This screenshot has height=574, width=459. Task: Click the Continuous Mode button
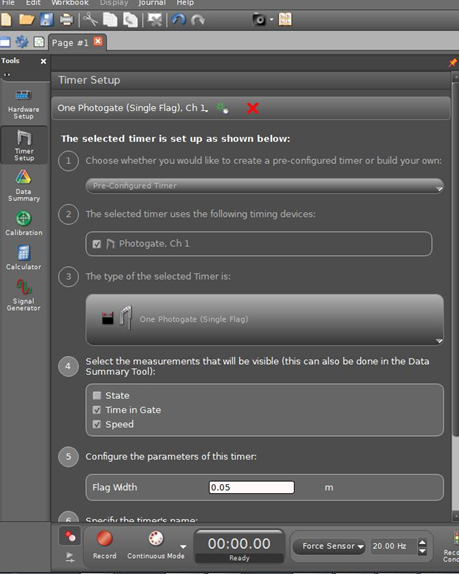pos(156,545)
